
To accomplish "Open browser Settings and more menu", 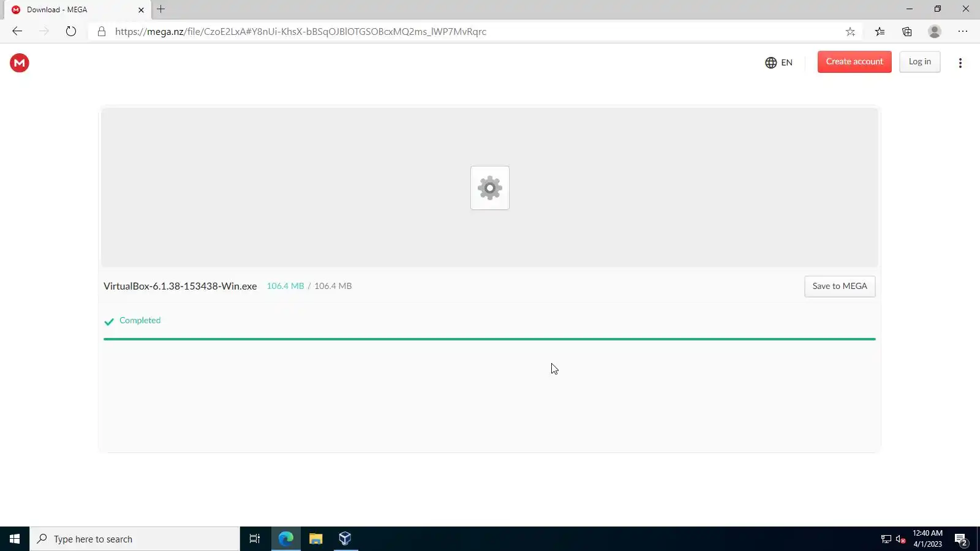I will coord(963,31).
